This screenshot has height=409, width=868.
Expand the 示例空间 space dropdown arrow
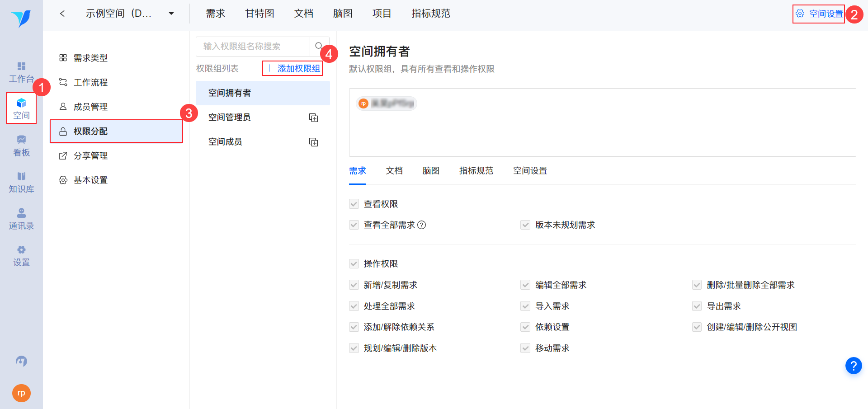coord(171,14)
